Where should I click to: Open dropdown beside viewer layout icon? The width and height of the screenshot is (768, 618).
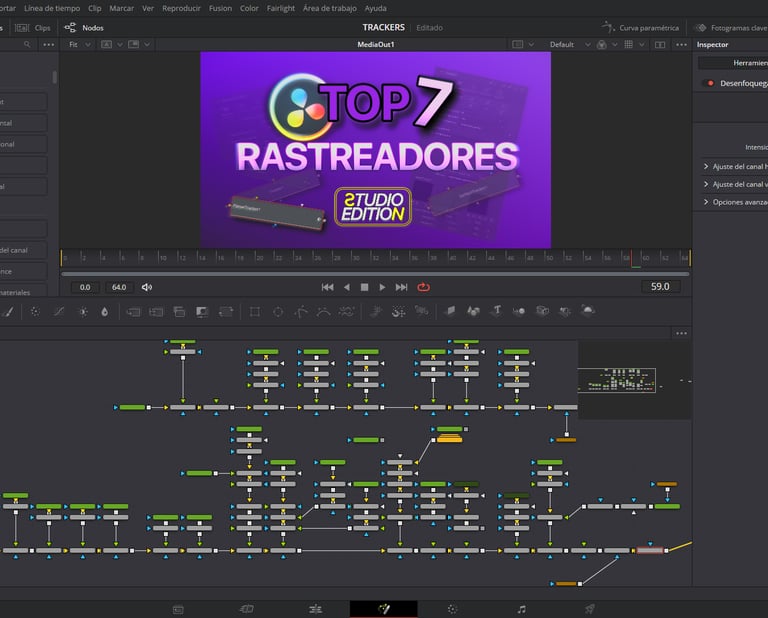pyautogui.click(x=531, y=45)
